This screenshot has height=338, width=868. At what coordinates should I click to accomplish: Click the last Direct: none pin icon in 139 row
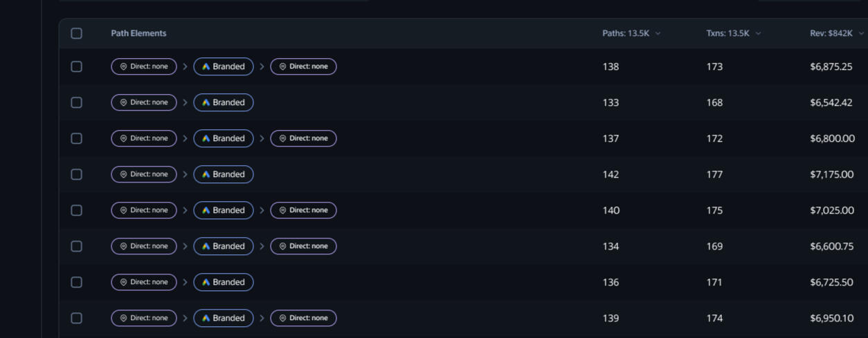click(282, 318)
